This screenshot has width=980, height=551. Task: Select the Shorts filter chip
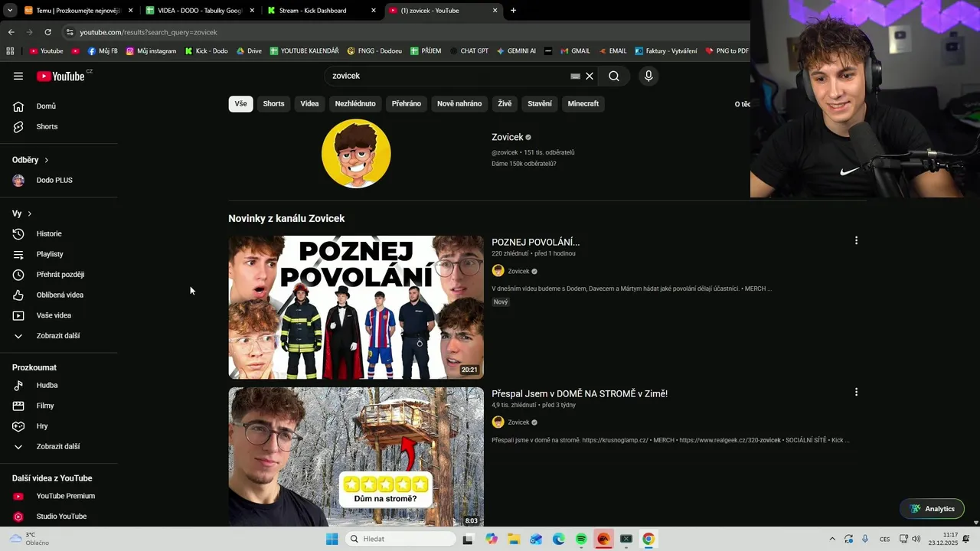point(273,103)
